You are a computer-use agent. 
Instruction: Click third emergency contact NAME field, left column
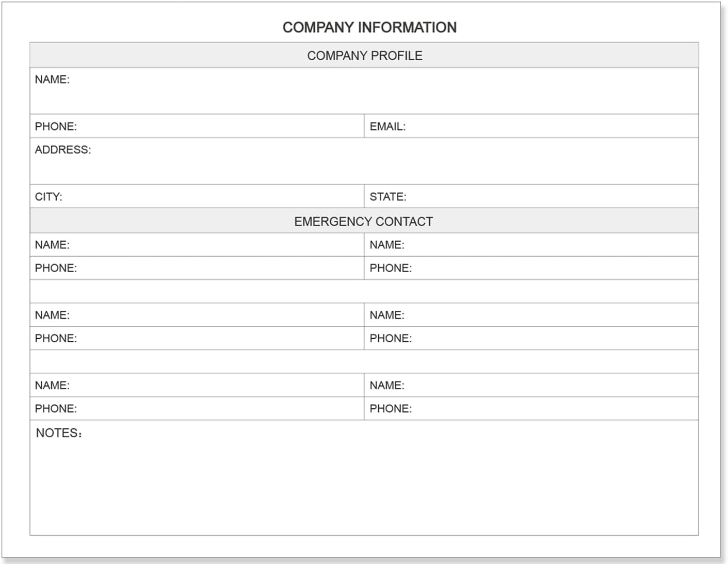click(212, 385)
